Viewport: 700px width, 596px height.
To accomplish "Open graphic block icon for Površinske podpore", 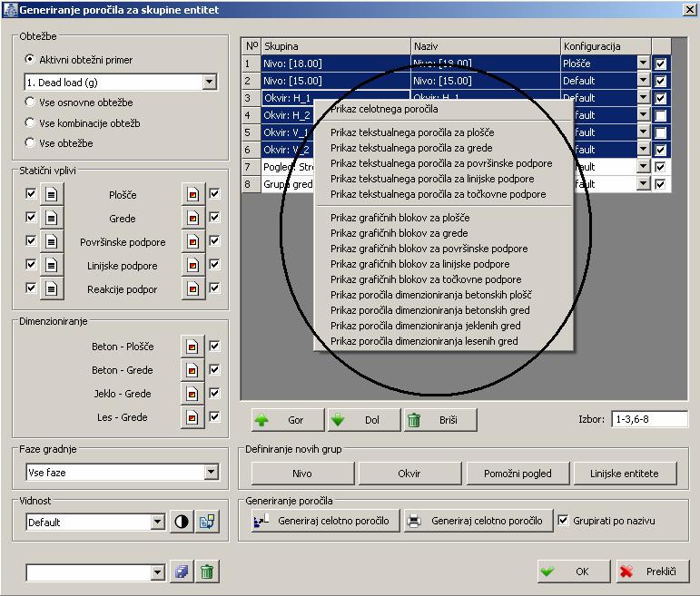I will click(x=192, y=242).
